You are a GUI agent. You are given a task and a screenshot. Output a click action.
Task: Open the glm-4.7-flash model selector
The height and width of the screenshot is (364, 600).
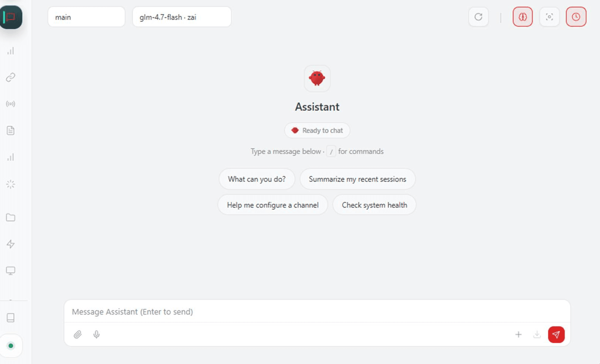pyautogui.click(x=182, y=17)
